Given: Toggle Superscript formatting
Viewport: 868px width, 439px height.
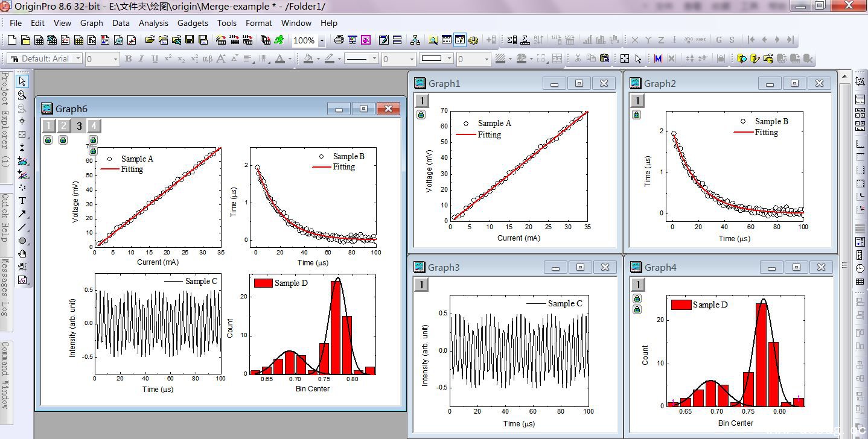Looking at the screenshot, I should click(x=168, y=58).
